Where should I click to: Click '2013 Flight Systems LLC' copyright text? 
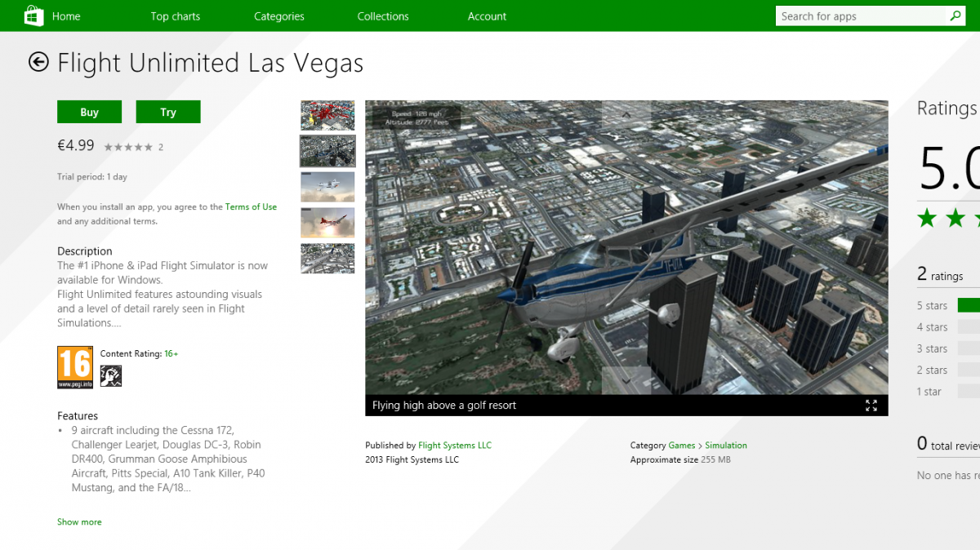(412, 460)
